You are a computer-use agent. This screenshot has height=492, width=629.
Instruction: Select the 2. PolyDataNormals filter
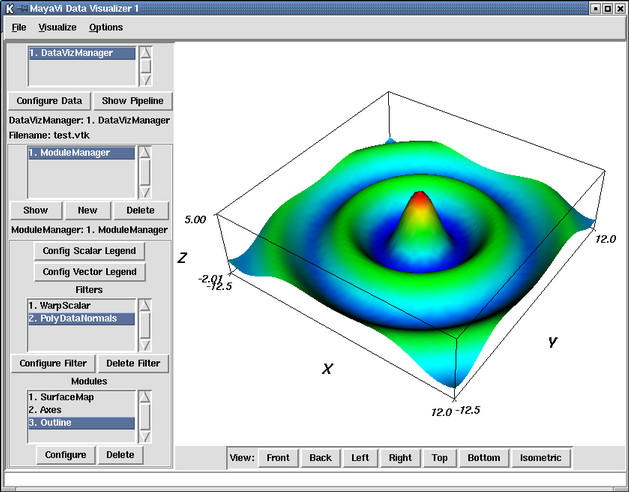click(x=81, y=319)
